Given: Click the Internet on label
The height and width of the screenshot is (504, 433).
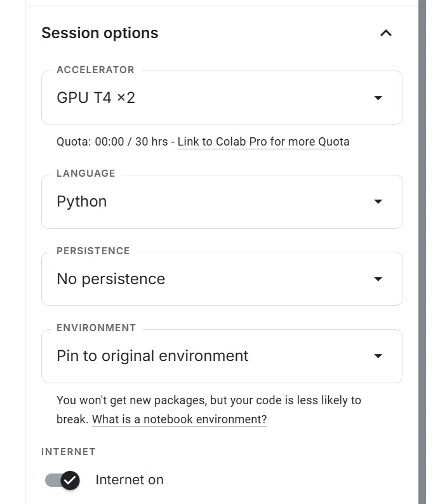Looking at the screenshot, I should tap(130, 480).
